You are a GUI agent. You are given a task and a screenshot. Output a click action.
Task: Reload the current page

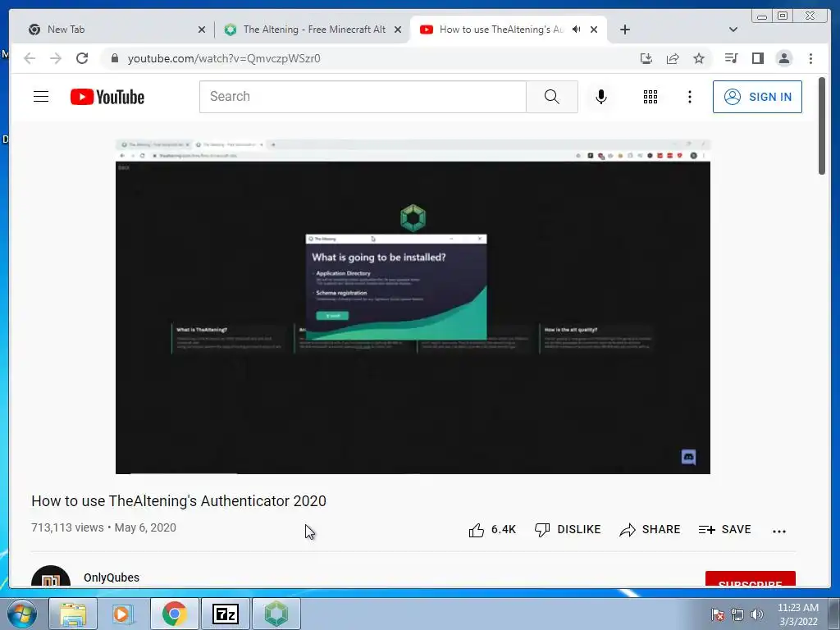click(x=82, y=58)
